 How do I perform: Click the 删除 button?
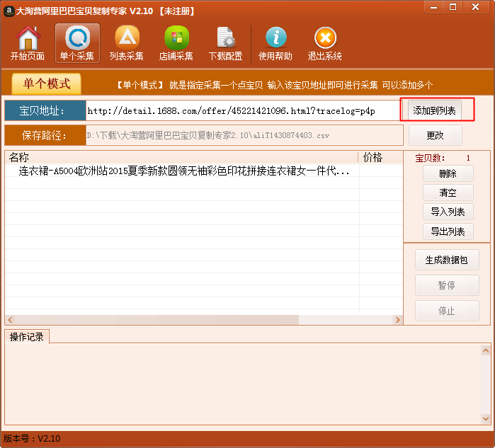coord(448,173)
